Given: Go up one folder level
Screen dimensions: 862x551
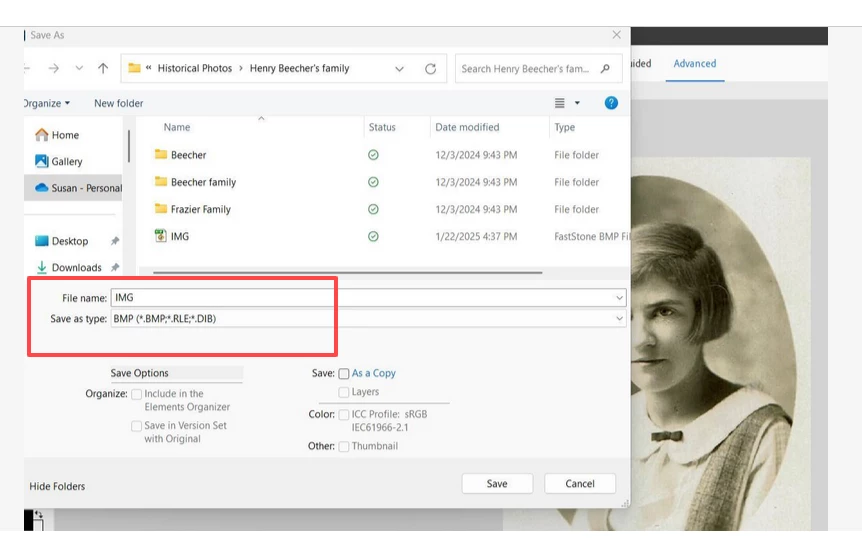Looking at the screenshot, I should pyautogui.click(x=103, y=68).
